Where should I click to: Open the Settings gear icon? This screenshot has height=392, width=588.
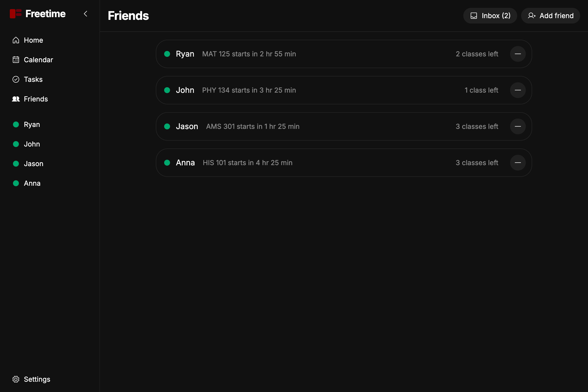coord(16,379)
